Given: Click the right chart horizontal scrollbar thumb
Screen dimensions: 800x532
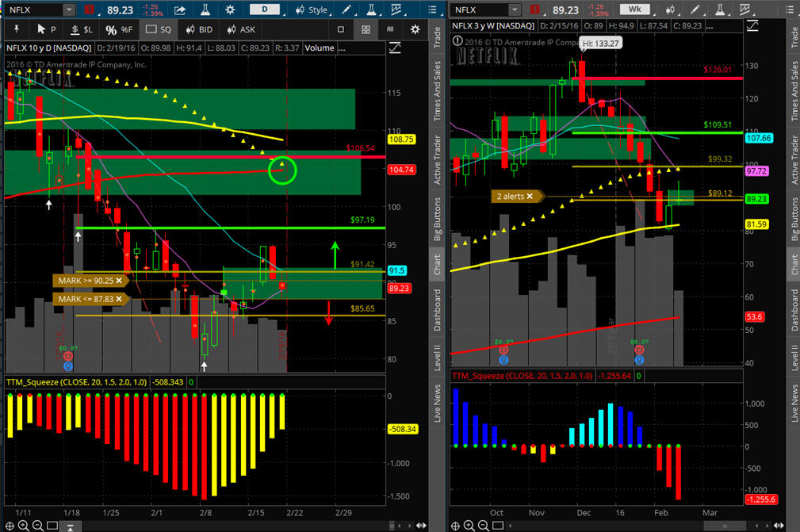Looking at the screenshot, I should coord(725,526).
